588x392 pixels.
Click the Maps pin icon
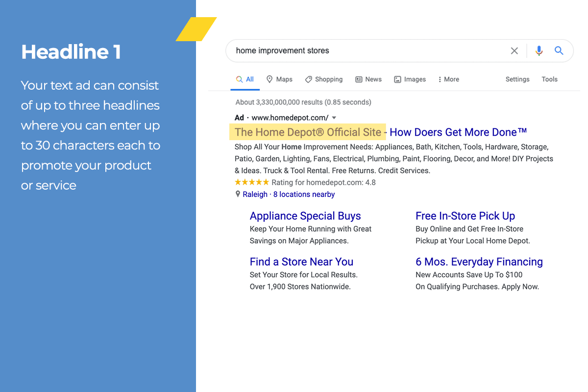click(x=269, y=79)
